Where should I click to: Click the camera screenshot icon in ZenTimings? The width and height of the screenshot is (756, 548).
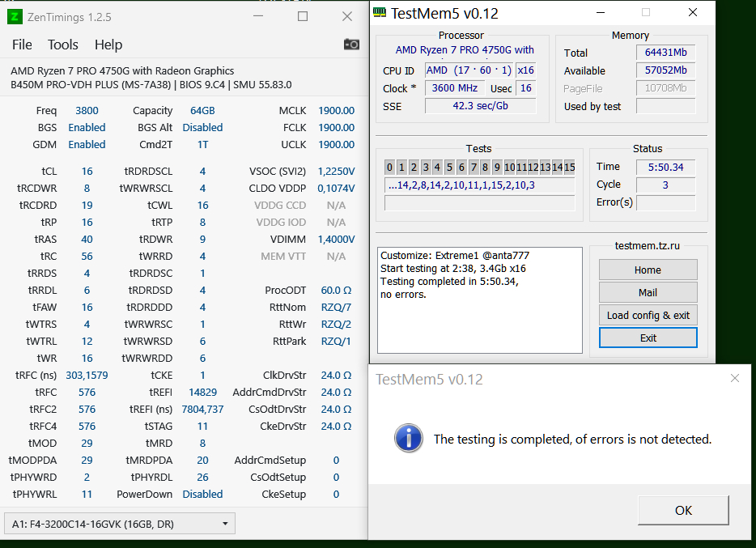pos(351,45)
